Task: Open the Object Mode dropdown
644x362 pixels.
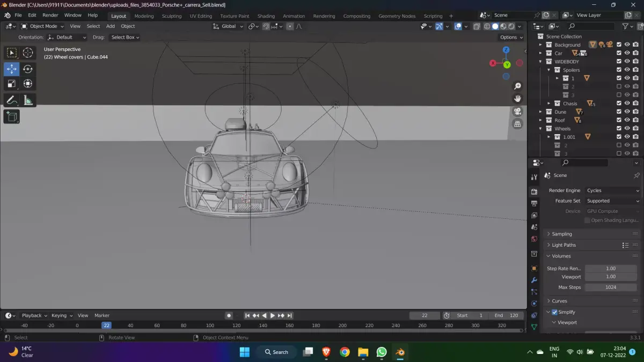Action: (x=43, y=26)
